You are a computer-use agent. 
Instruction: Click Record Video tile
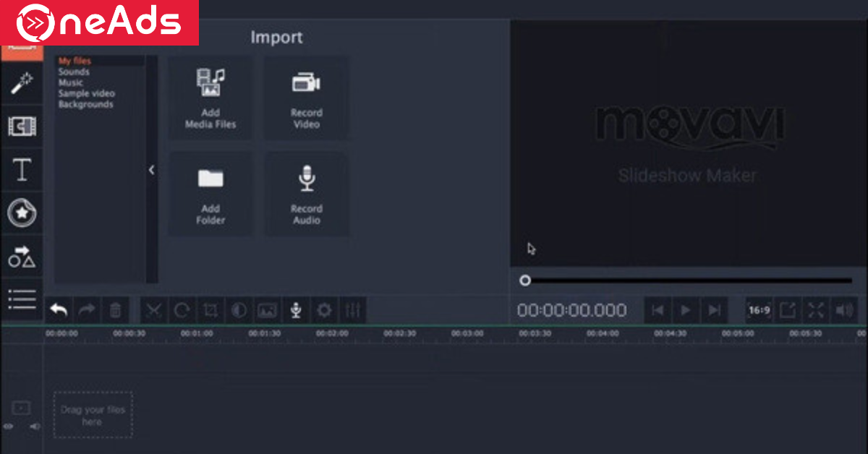(x=306, y=98)
